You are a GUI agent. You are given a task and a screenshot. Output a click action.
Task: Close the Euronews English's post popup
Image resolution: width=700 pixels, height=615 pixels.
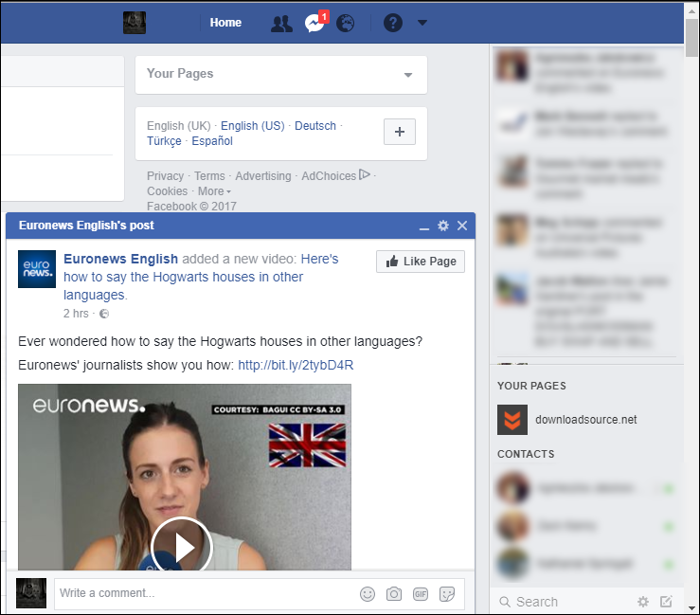pos(462,226)
